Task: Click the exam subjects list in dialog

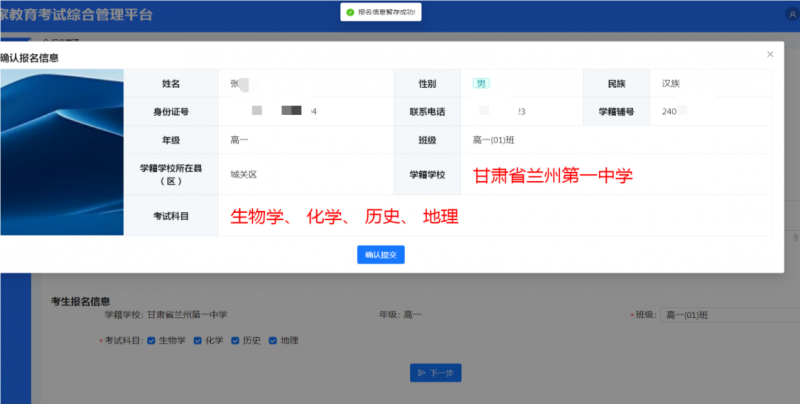Action: tap(344, 216)
